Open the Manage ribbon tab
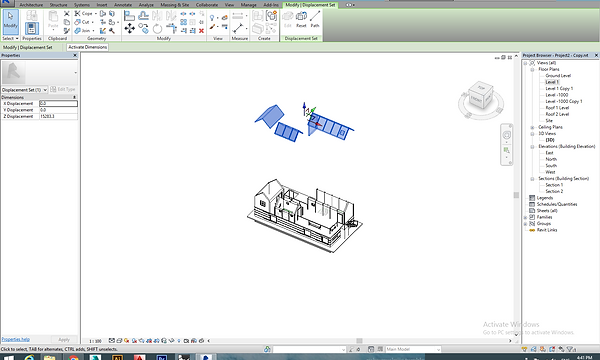This screenshot has height=360, width=600. 248,5
